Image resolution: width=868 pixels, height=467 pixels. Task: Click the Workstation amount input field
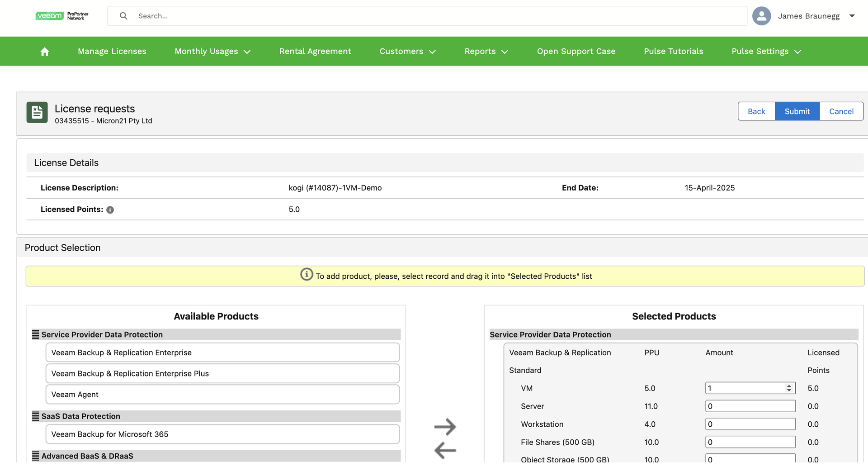[750, 424]
